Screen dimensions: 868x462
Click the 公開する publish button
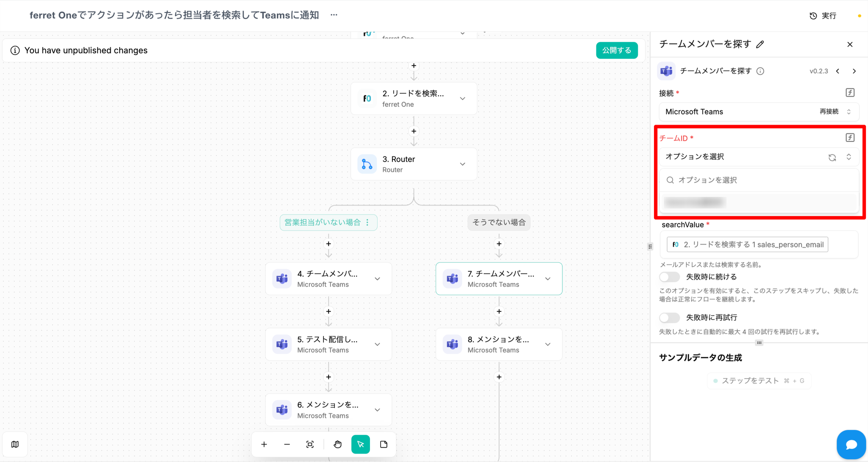coord(617,50)
